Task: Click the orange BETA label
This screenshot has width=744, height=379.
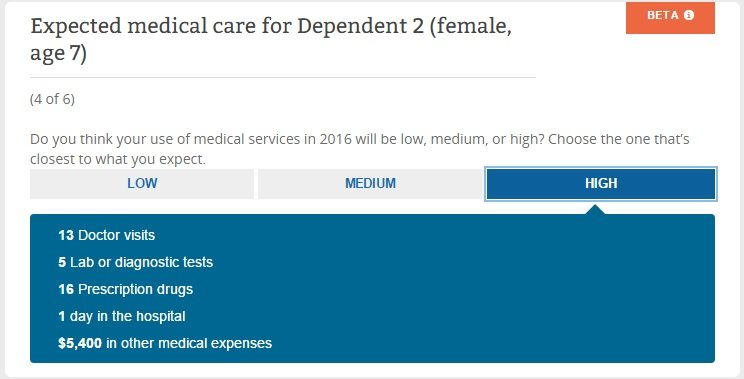Action: (x=670, y=18)
